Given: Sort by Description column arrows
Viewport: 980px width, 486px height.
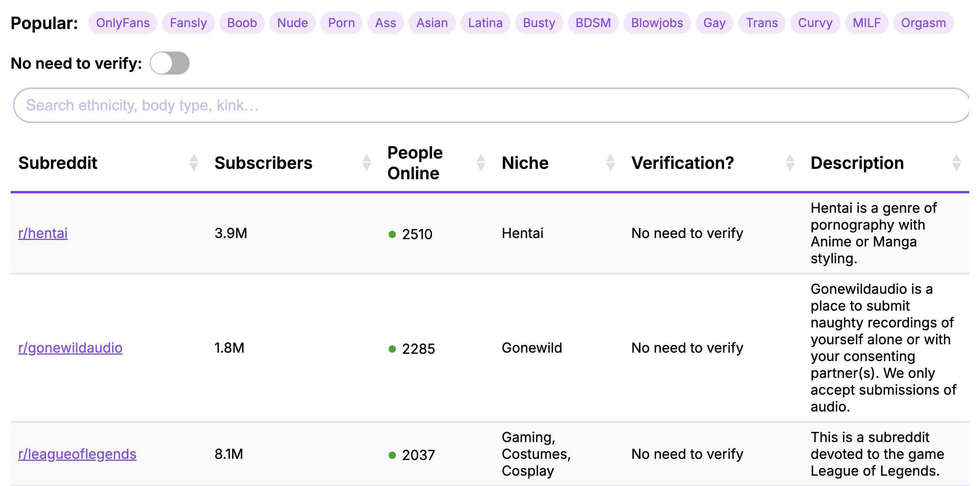Looking at the screenshot, I should (956, 163).
